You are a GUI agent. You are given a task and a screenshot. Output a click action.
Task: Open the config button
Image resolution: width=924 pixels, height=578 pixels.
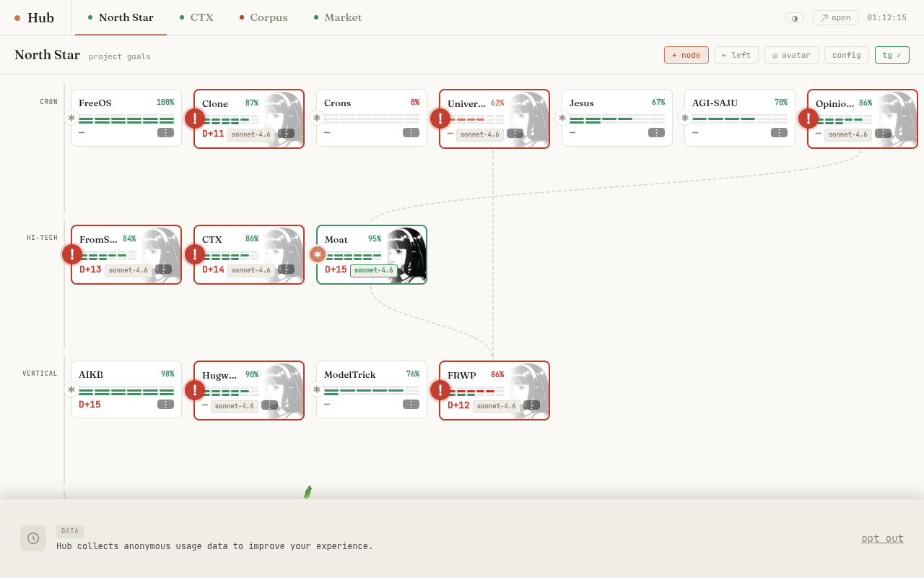[x=847, y=55]
